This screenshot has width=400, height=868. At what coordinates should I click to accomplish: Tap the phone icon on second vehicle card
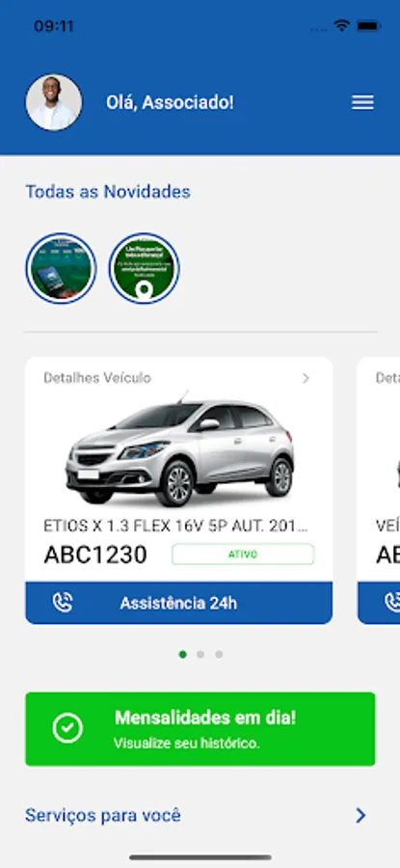[x=393, y=602]
